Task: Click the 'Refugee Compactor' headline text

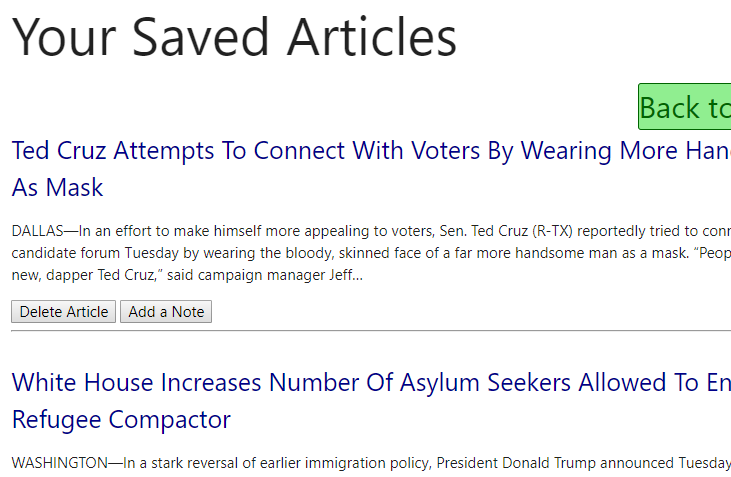Action: tap(121, 420)
